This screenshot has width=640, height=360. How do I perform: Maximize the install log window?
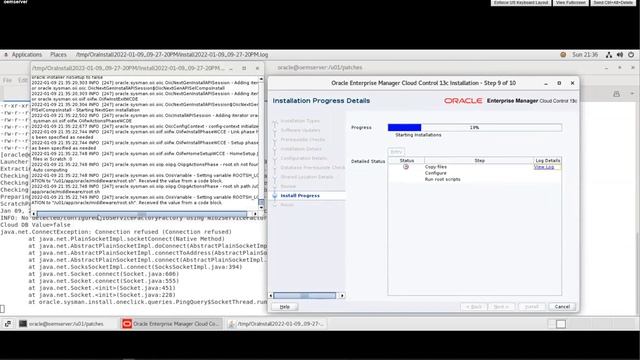pos(244,68)
